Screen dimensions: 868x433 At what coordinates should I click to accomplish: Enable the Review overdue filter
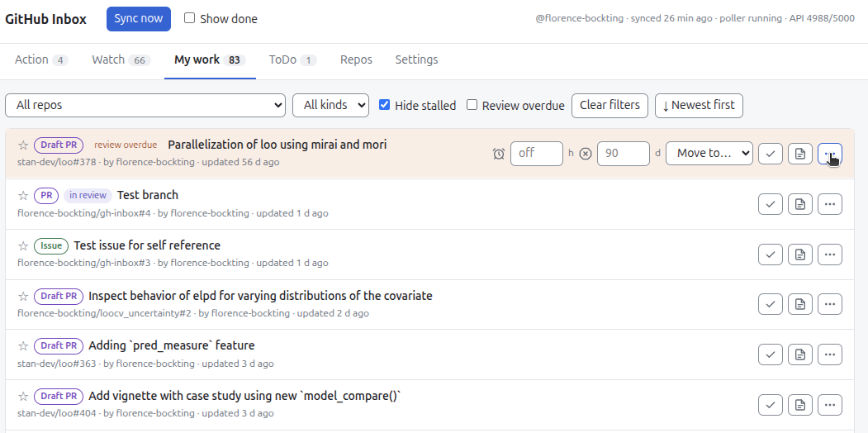click(472, 105)
